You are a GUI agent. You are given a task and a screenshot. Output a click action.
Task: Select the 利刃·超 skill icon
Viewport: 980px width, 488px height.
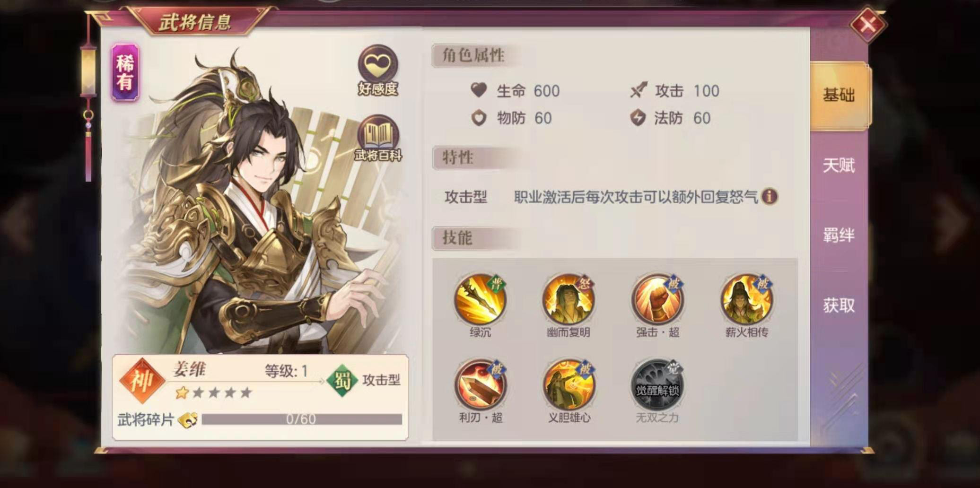pyautogui.click(x=480, y=384)
